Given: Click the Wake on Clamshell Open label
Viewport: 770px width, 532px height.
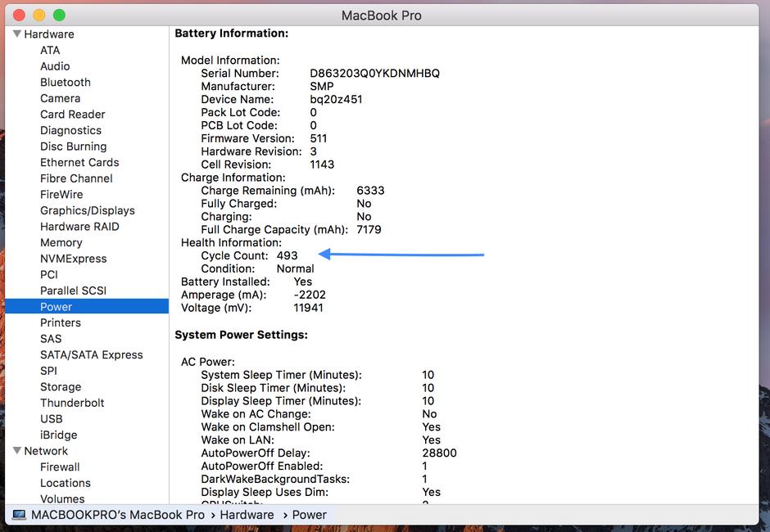Looking at the screenshot, I should tap(268, 427).
